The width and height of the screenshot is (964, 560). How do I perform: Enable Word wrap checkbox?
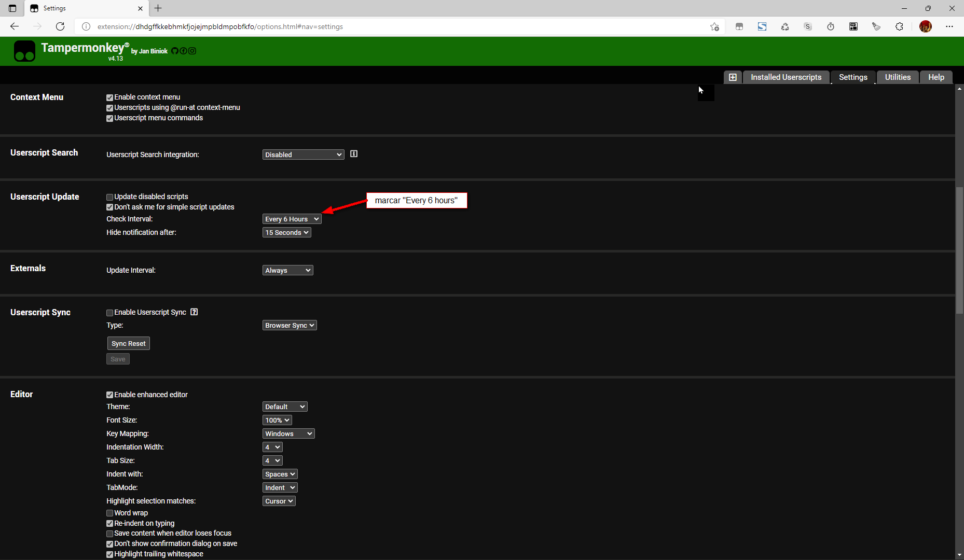[x=109, y=513]
